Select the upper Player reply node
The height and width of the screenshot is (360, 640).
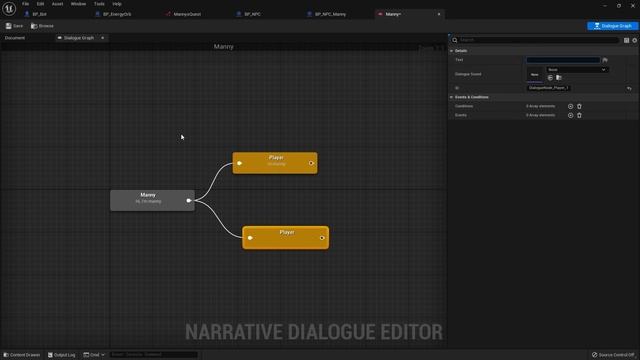pyautogui.click(x=275, y=163)
